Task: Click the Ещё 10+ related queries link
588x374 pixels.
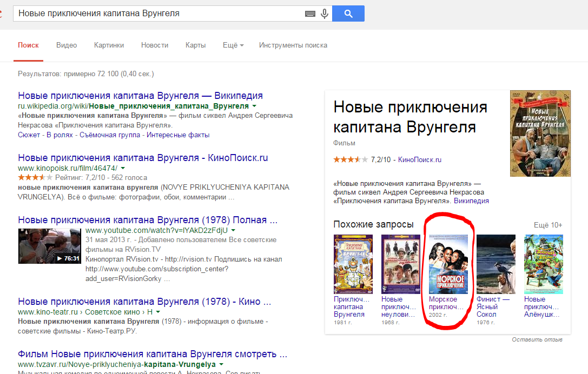Action: click(548, 225)
